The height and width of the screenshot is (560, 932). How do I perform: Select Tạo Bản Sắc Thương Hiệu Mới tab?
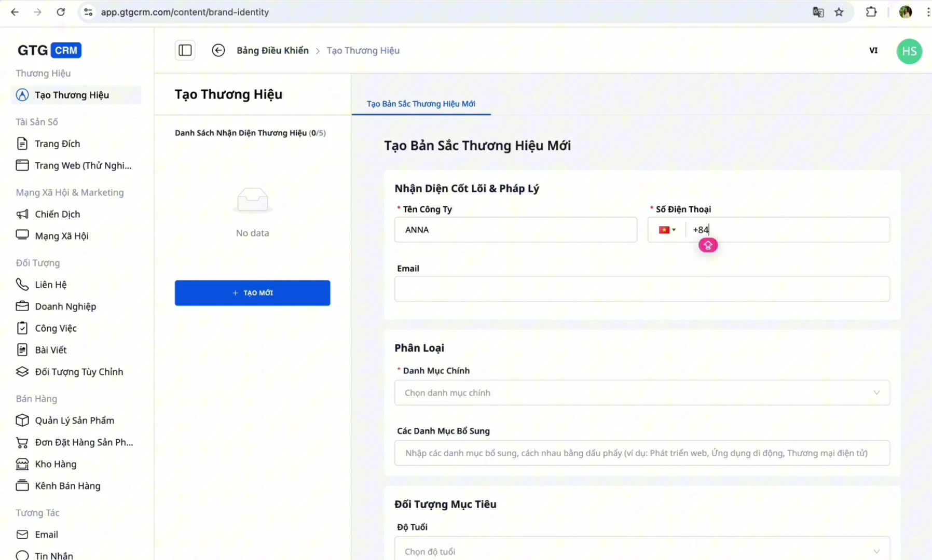point(420,104)
